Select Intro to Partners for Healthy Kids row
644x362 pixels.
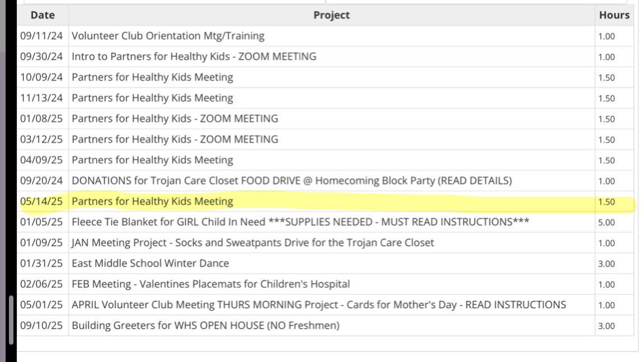coord(194,57)
